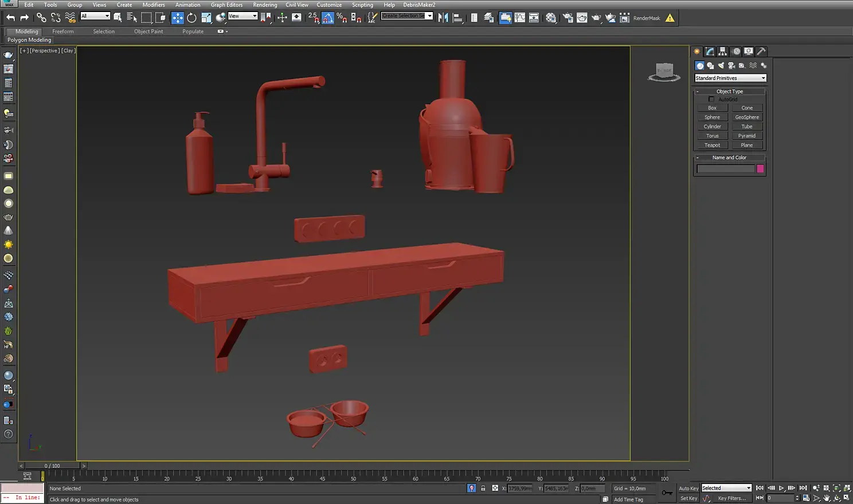Open the Utilities panel hammer icon
The height and width of the screenshot is (504, 853).
(761, 51)
